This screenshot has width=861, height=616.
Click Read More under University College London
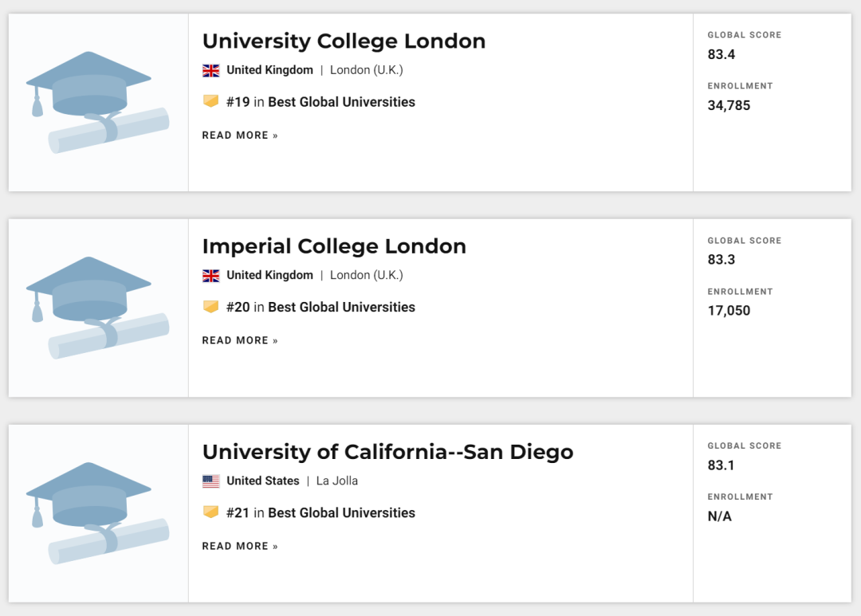tap(240, 135)
